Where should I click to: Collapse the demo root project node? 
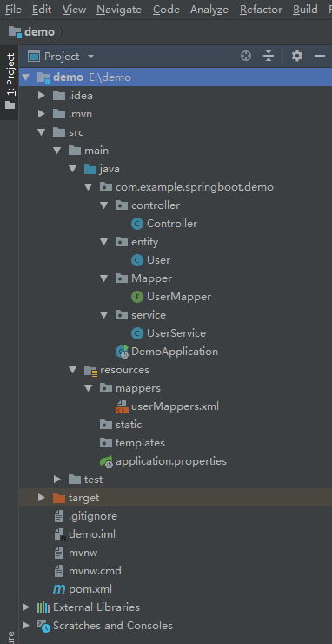[x=26, y=77]
